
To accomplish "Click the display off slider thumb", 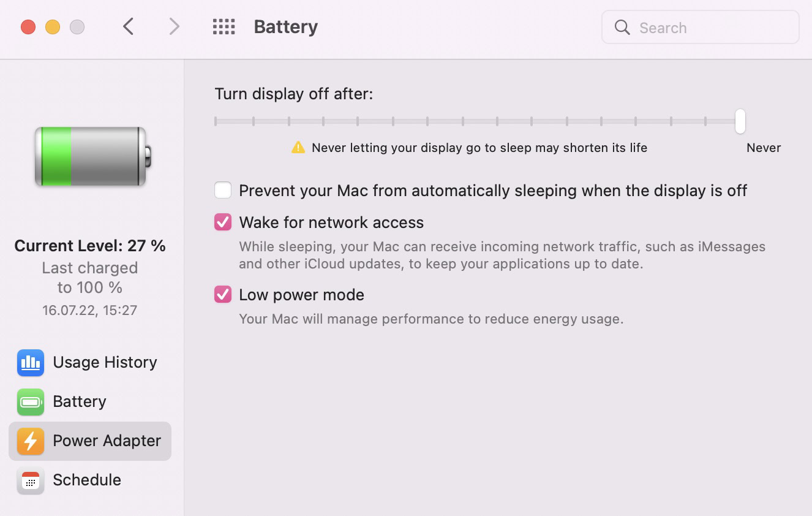I will point(740,121).
